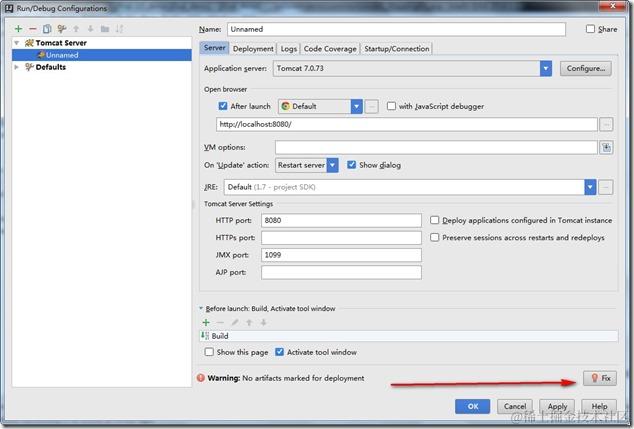Click the browse button next to JRE

tap(606, 187)
